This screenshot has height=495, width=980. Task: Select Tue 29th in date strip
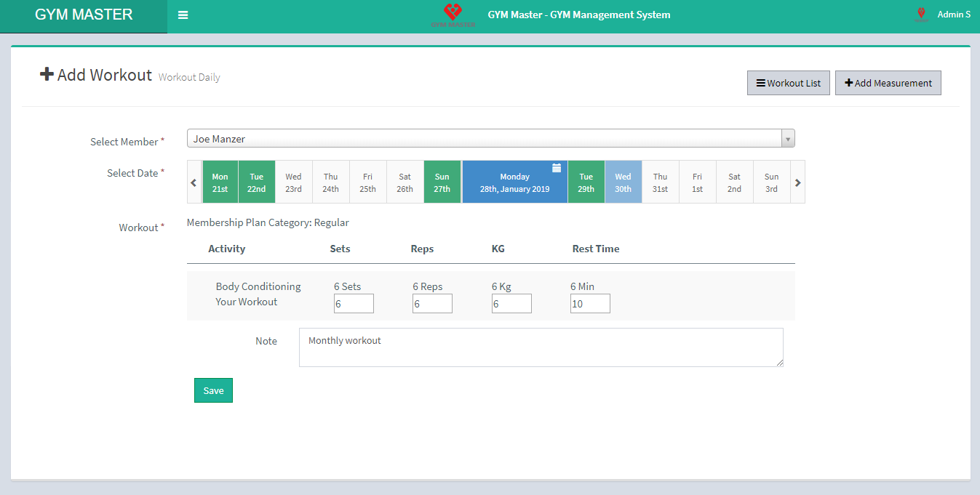586,182
